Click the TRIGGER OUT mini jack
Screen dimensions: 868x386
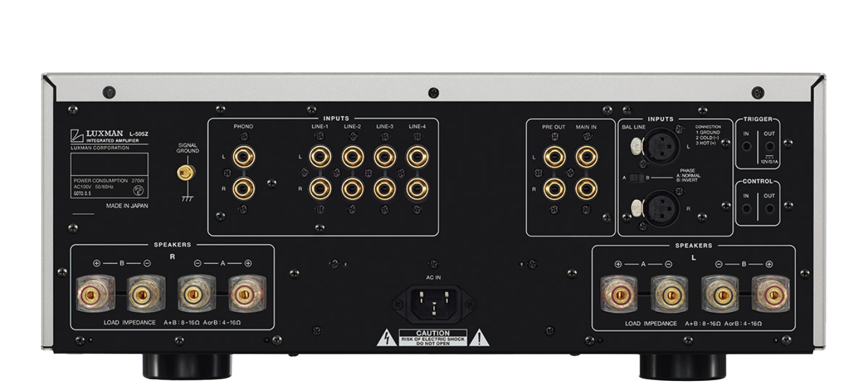click(770, 146)
